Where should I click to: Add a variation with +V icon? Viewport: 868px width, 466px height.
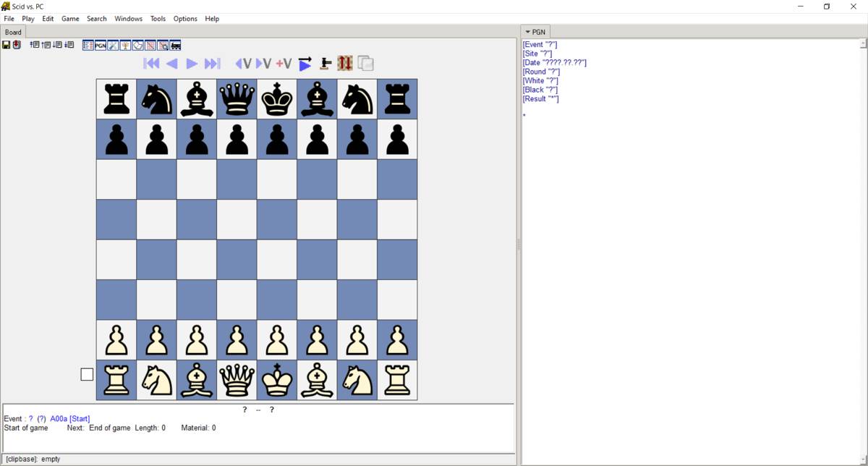pos(283,64)
